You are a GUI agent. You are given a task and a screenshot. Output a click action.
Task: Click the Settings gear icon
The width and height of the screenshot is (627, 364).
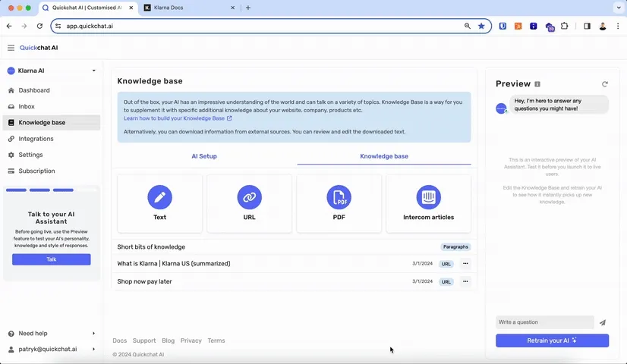(x=11, y=155)
